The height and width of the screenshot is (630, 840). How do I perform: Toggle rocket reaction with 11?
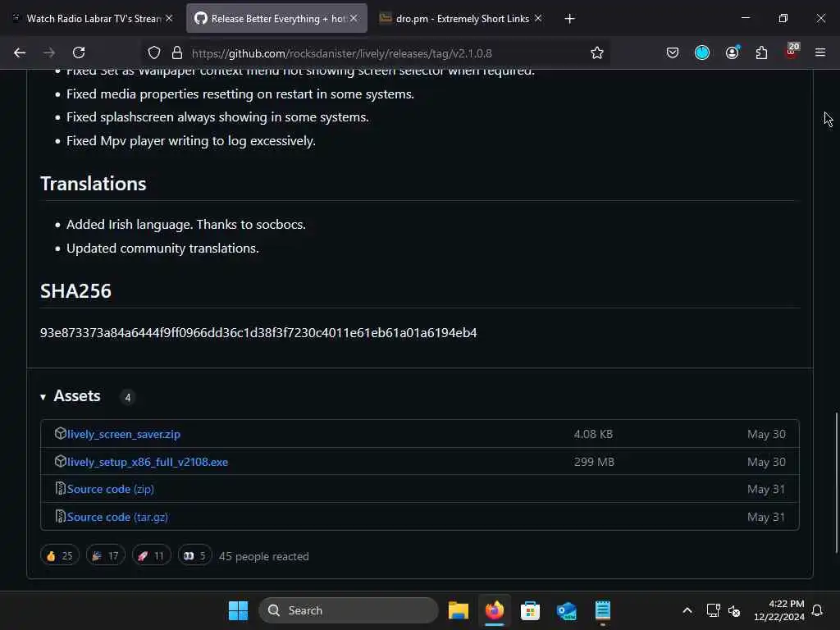point(151,555)
